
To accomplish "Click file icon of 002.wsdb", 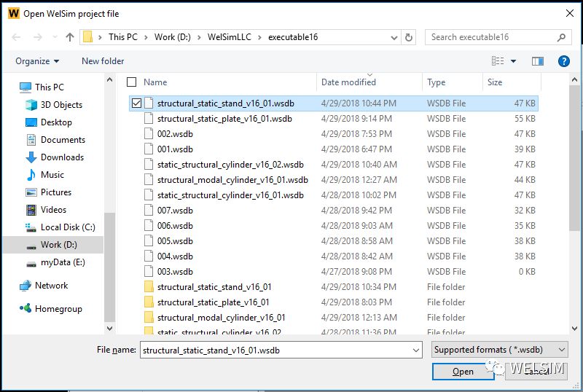I will 149,134.
